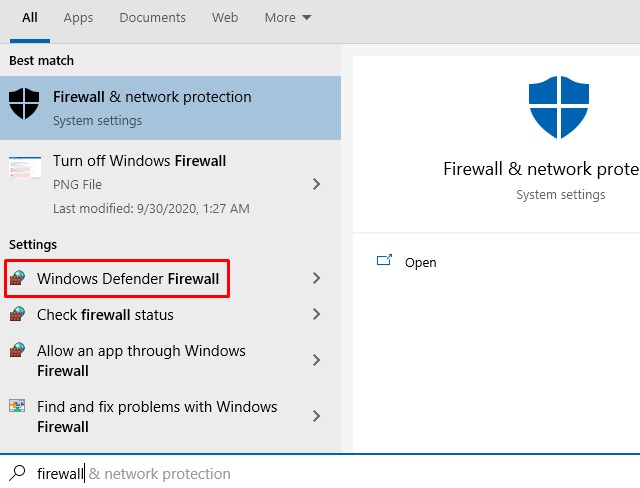Click the search magnifier icon

point(17,473)
